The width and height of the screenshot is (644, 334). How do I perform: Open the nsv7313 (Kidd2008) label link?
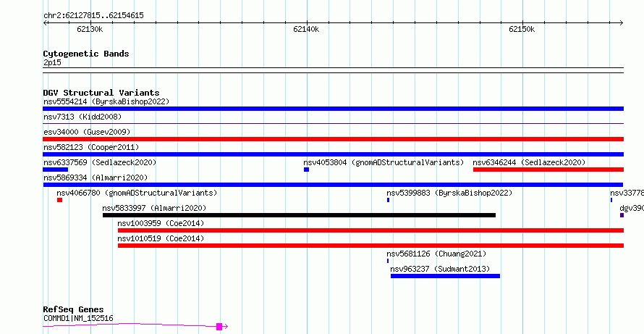[82, 117]
